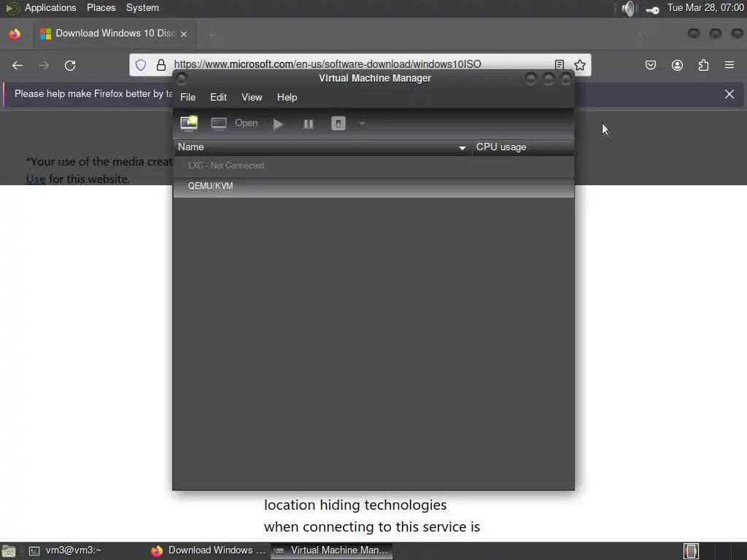This screenshot has height=560, width=747.
Task: Create a new virtual machine in Virtual Machine Manager
Action: (189, 122)
